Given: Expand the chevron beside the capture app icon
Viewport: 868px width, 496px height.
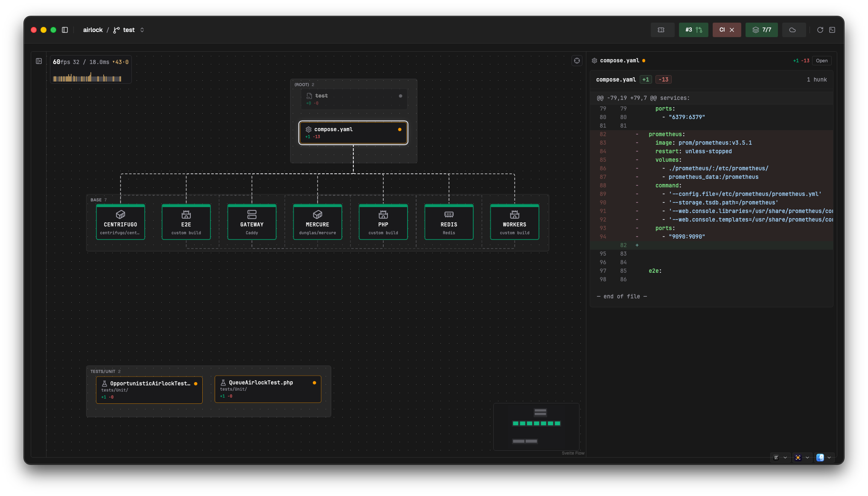Looking at the screenshot, I should pos(807,458).
